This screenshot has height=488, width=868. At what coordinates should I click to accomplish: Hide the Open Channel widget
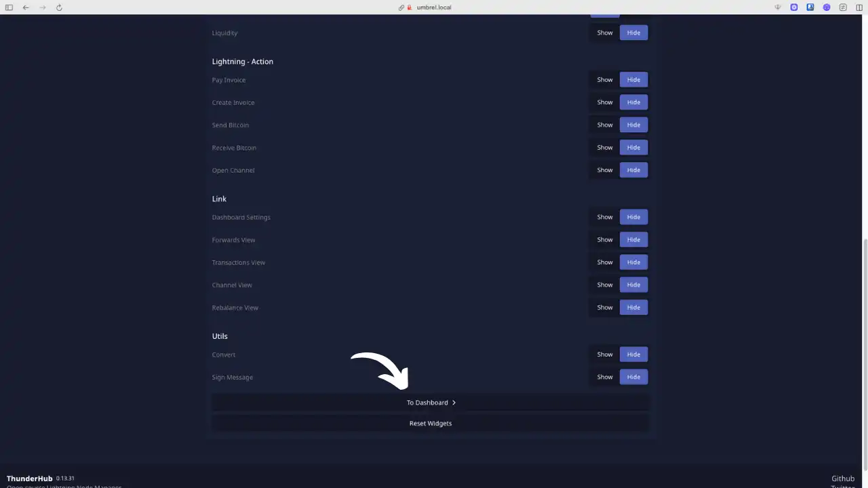(633, 170)
